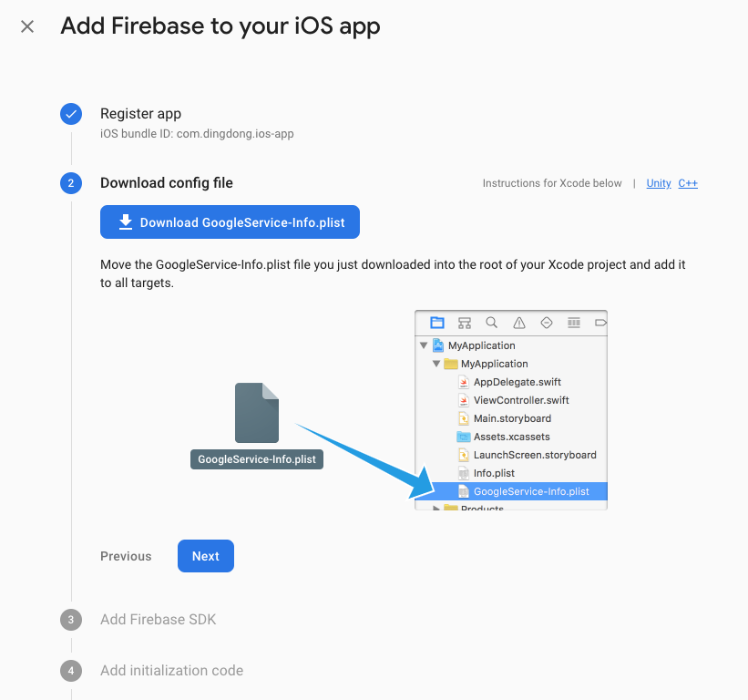Select the project navigator folder icon
The height and width of the screenshot is (700, 748).
pyautogui.click(x=437, y=323)
